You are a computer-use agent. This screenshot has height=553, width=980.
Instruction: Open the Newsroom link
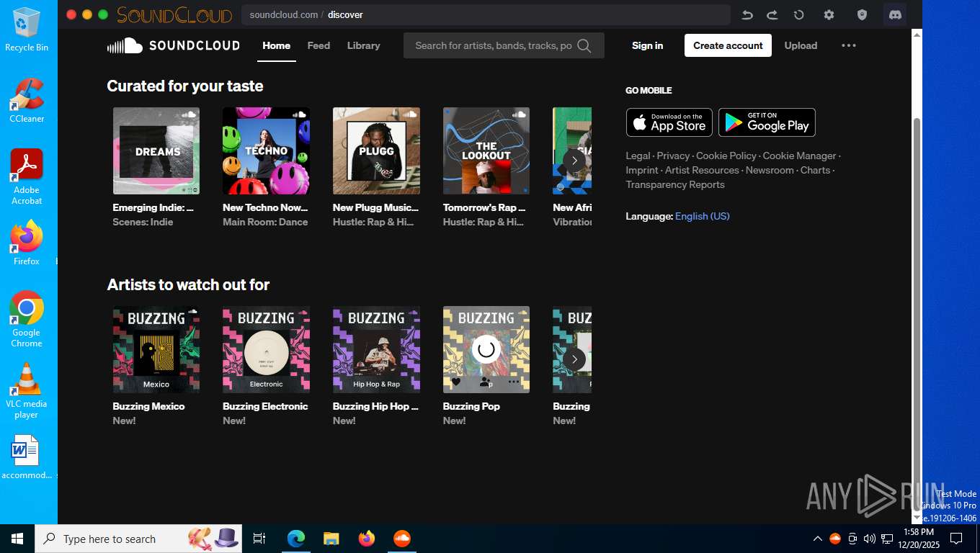[770, 170]
